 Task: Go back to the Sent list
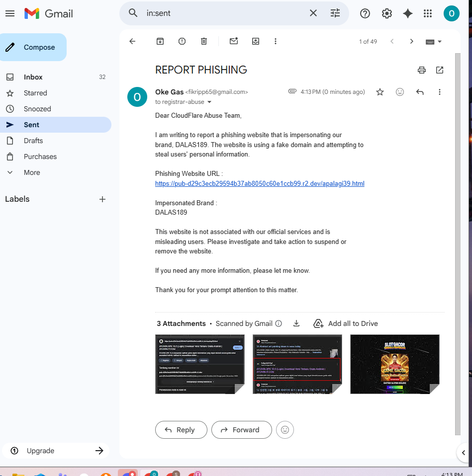tap(132, 41)
